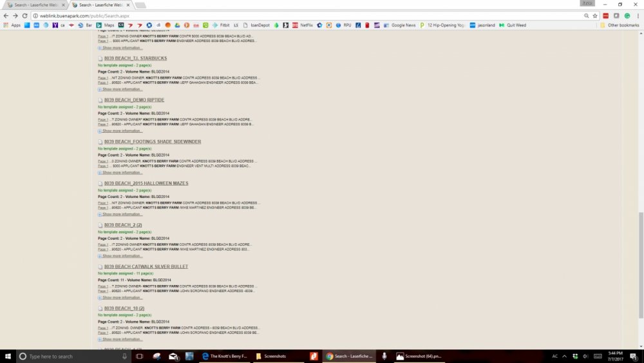Click the page vertical scrollbar thumb
This screenshot has width=644, height=363.
[x=641, y=265]
